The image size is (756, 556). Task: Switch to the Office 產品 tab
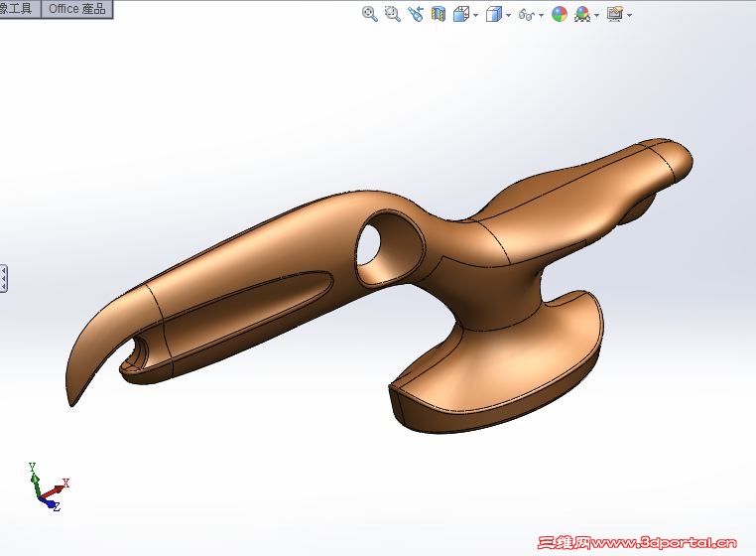tap(77, 9)
